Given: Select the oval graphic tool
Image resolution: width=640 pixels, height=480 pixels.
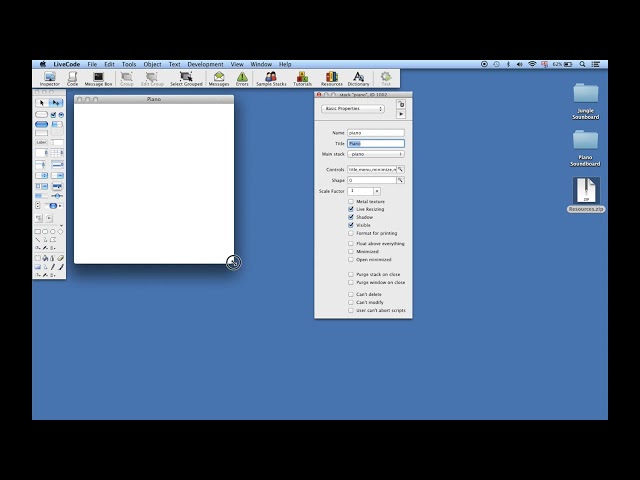Looking at the screenshot, I should point(52,231).
